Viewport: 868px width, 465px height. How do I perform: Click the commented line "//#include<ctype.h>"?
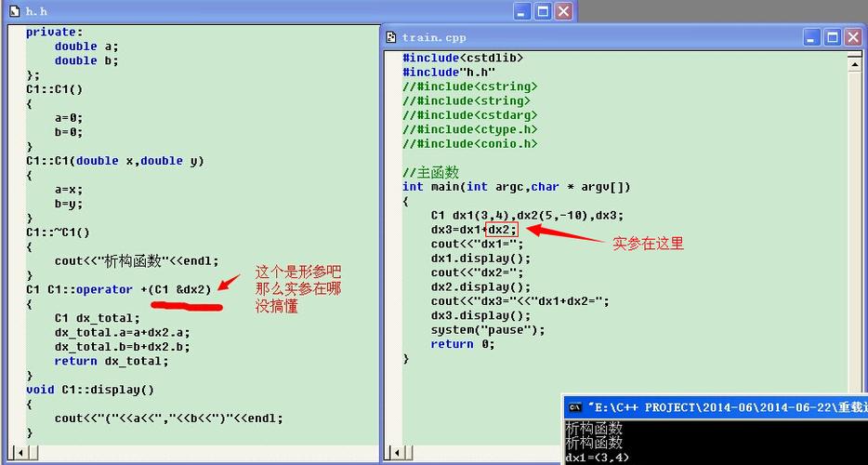(x=470, y=129)
